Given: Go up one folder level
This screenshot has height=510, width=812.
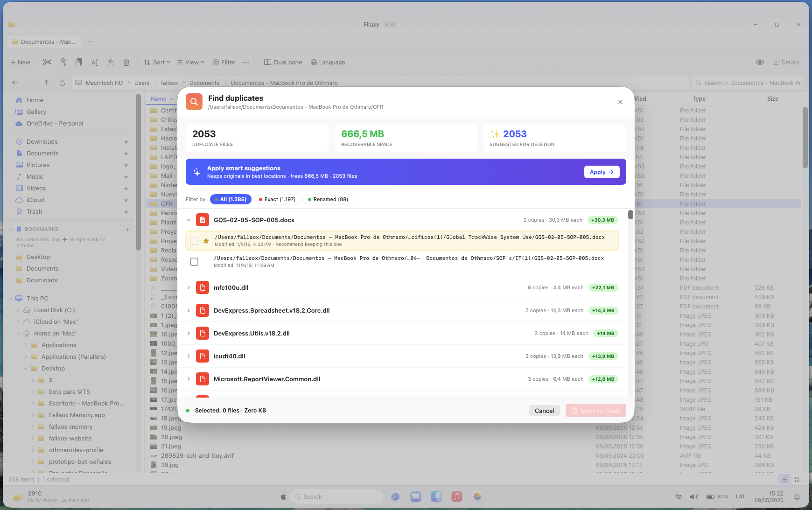Looking at the screenshot, I should click(x=47, y=83).
